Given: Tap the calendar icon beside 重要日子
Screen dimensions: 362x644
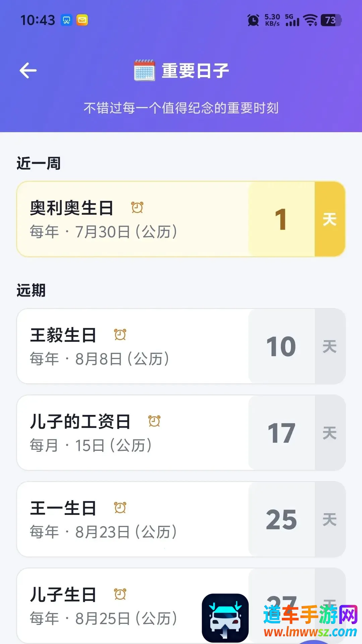Looking at the screenshot, I should click(x=144, y=70).
